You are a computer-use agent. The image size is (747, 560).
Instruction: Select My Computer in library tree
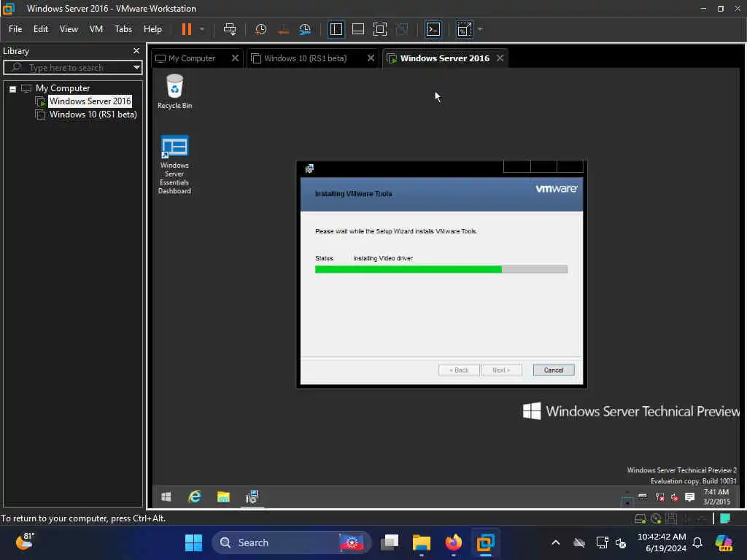(63, 88)
